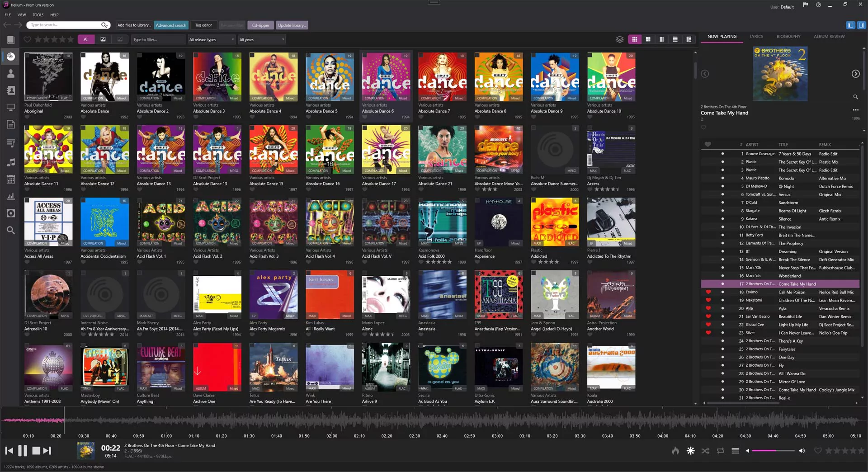This screenshot has width=868, height=472.
Task: Open the 'All years' dropdown
Action: click(261, 39)
